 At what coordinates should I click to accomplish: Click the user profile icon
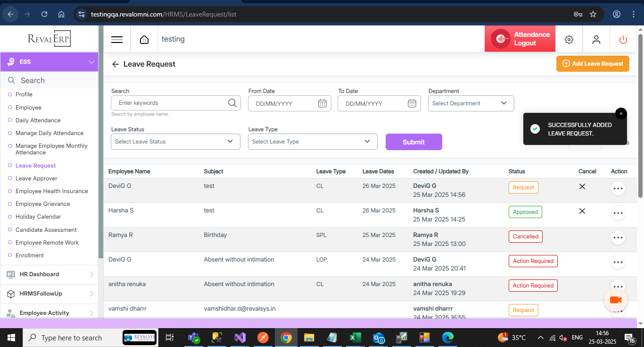click(x=596, y=40)
